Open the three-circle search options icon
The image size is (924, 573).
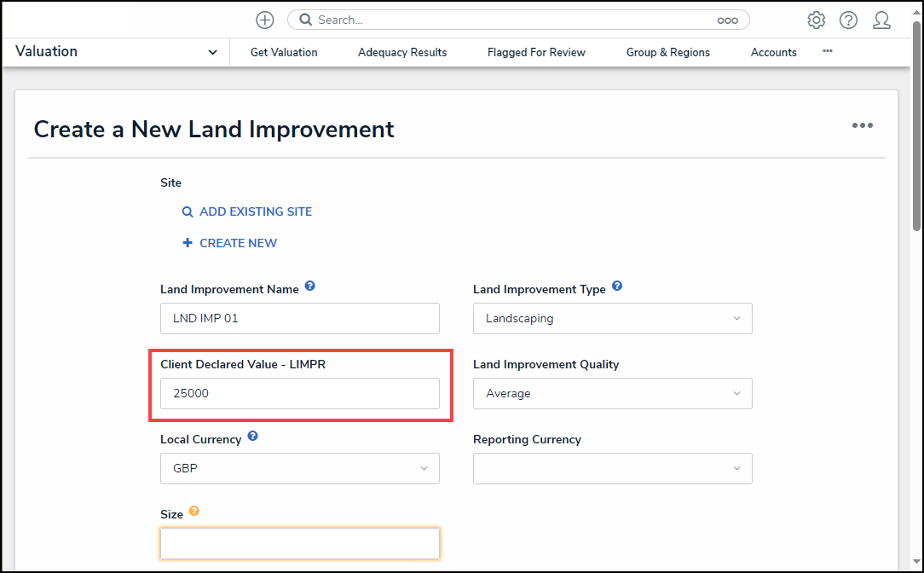coord(727,20)
